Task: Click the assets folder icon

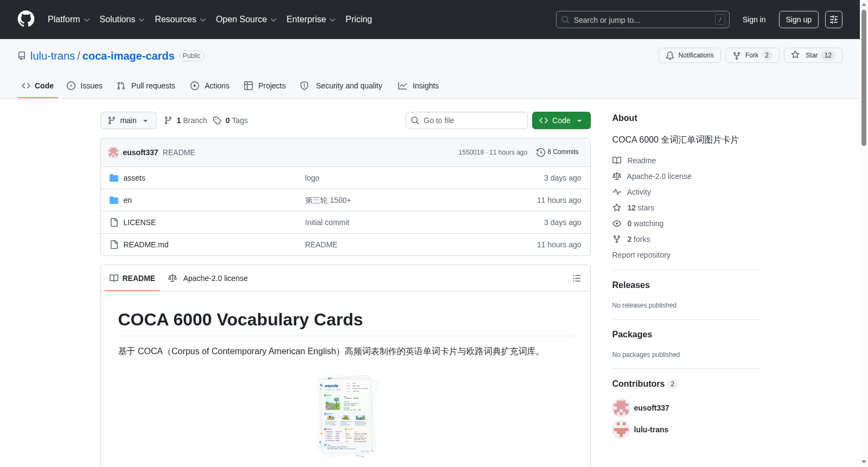Action: (x=114, y=178)
